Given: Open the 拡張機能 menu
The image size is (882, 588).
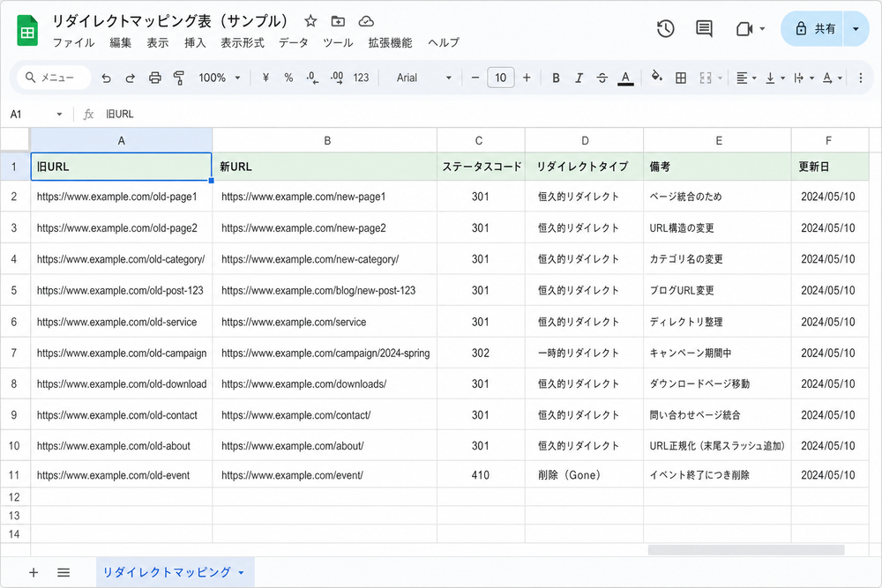Looking at the screenshot, I should pyautogui.click(x=391, y=42).
